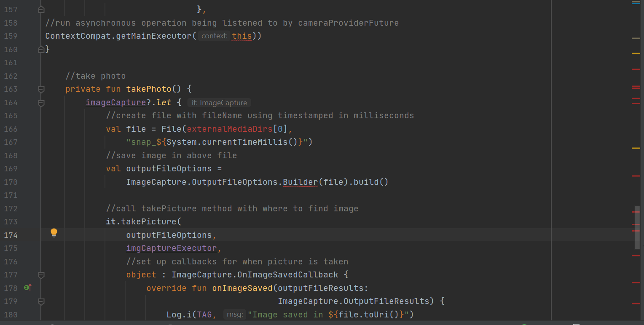Click the 'object' keyword on line 177

tap(141, 275)
